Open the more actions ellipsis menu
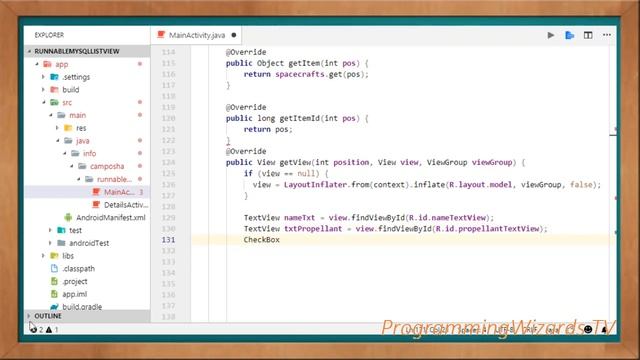The width and height of the screenshot is (640, 360). 607,35
